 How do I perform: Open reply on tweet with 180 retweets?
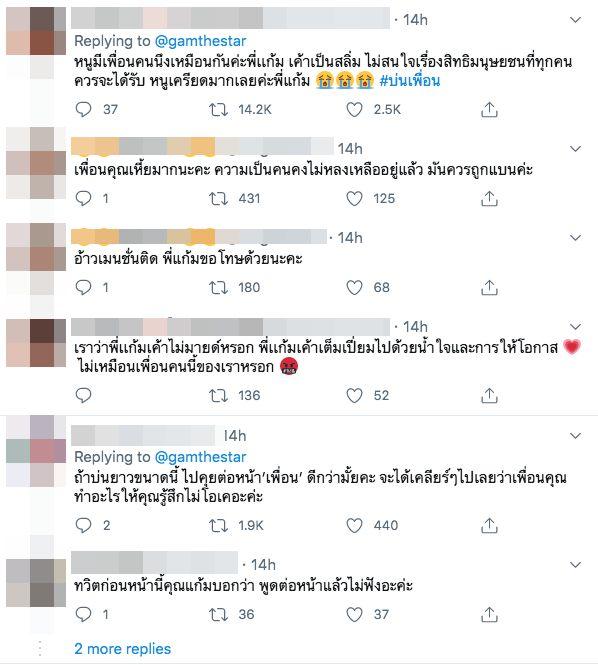[83, 288]
